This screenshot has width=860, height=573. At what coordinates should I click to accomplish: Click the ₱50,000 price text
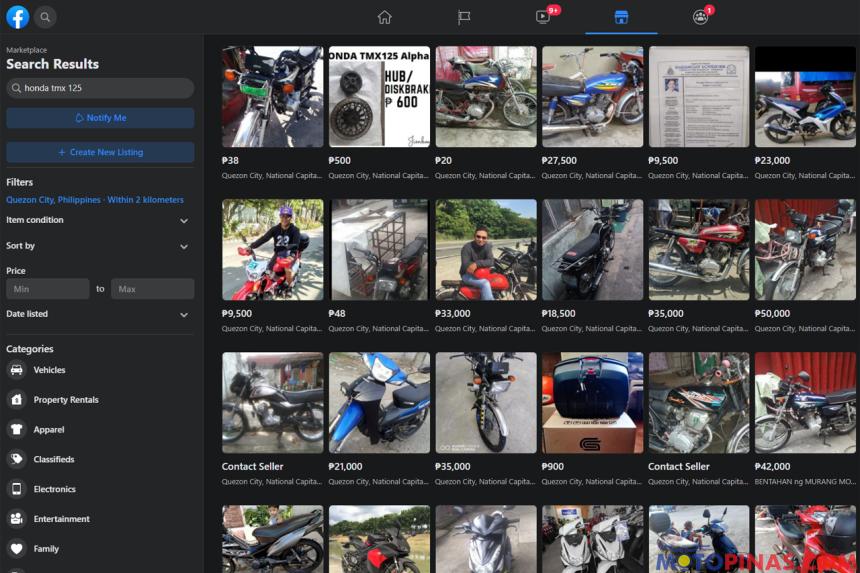click(x=772, y=314)
